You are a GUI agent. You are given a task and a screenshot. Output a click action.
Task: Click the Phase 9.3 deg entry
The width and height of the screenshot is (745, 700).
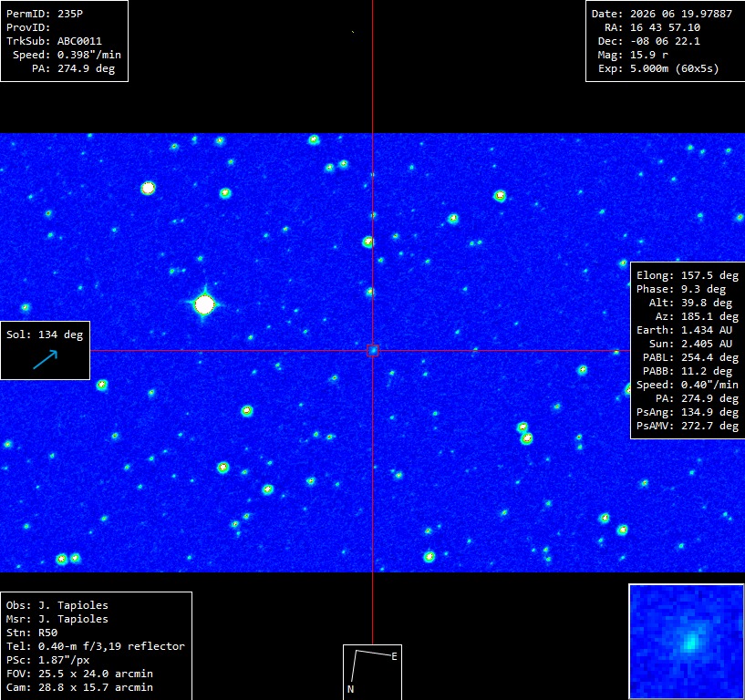(x=681, y=289)
